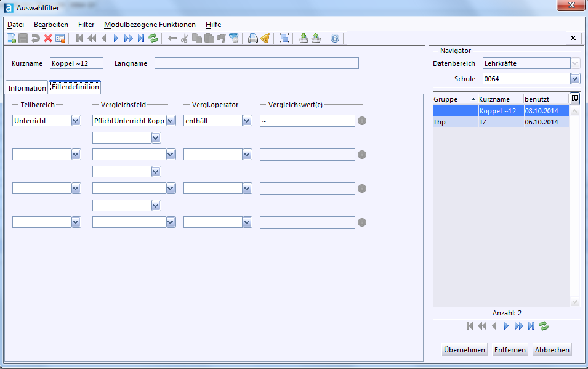Screen dimensions: 588x369
Task: Click the red X delete toolbar icon
Action: (48, 38)
